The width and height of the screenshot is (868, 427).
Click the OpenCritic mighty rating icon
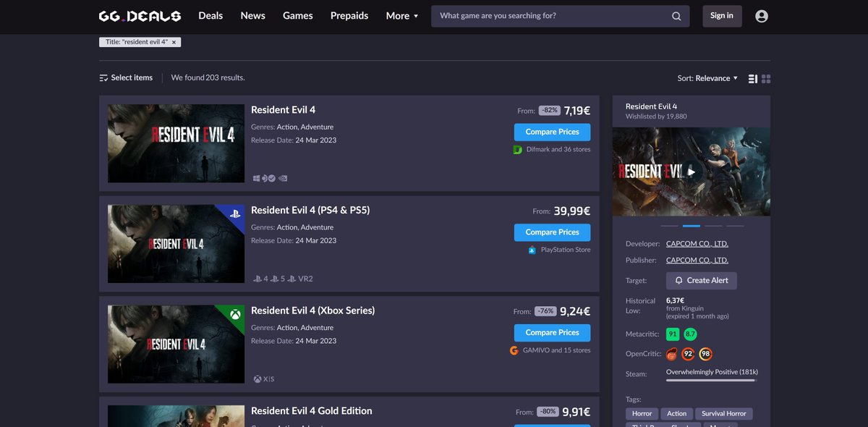(x=672, y=355)
